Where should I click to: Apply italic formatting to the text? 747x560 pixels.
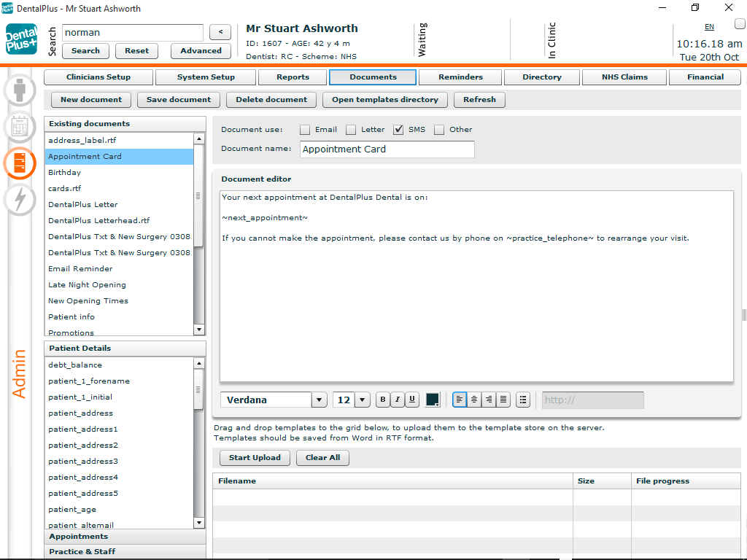pos(397,400)
